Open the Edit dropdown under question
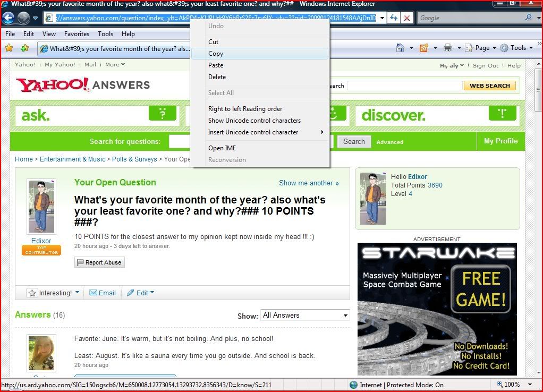The width and height of the screenshot is (543, 392). point(140,293)
